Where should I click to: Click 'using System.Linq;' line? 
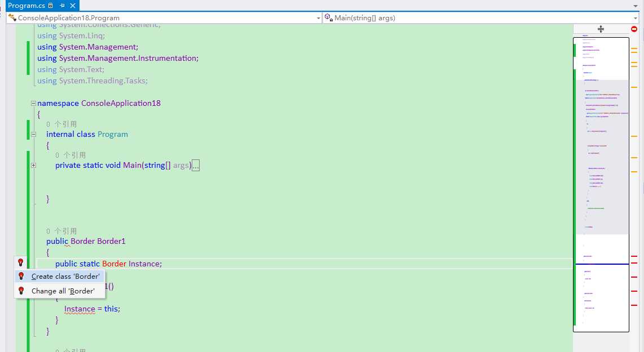coord(71,35)
